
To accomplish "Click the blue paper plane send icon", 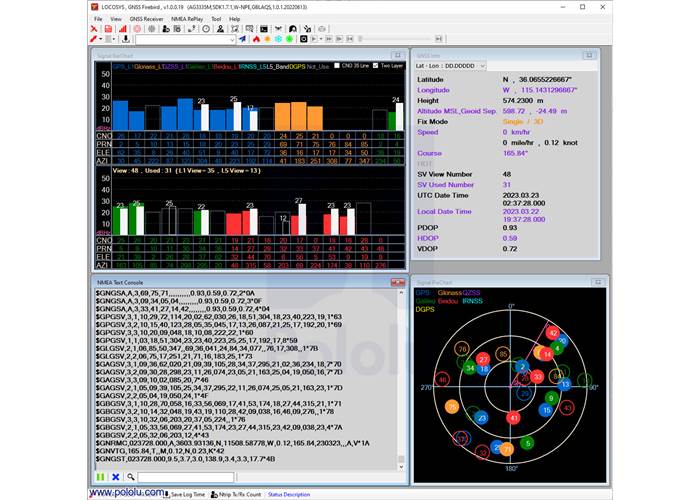I will click(x=242, y=40).
